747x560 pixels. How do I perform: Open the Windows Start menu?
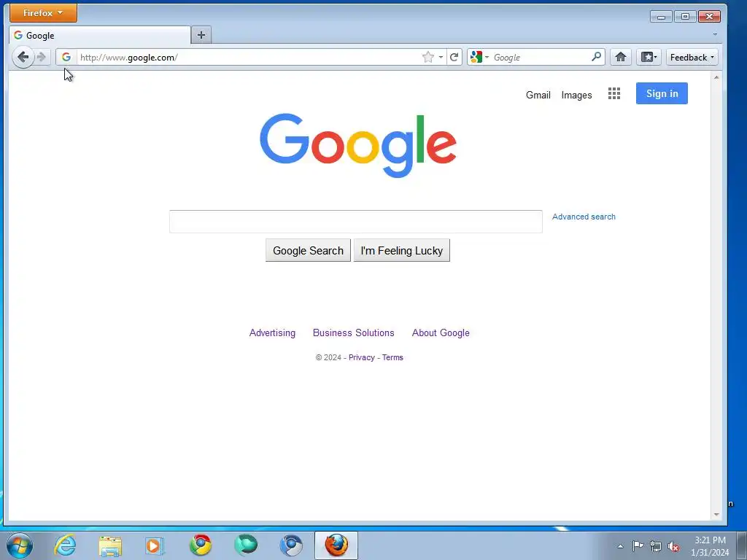point(20,545)
